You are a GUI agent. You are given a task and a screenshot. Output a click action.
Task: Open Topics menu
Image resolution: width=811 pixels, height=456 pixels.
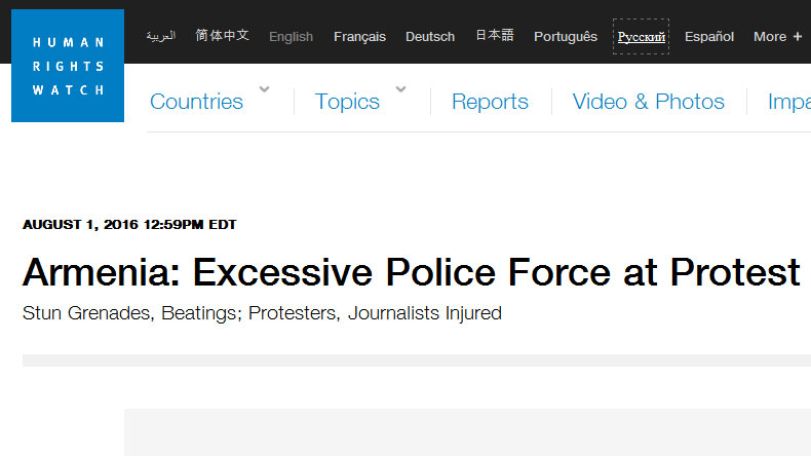(x=347, y=101)
